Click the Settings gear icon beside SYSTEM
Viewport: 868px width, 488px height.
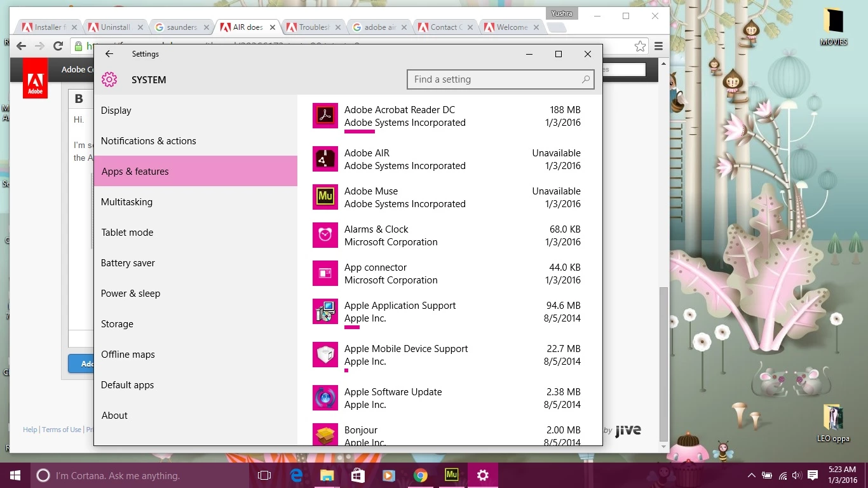(109, 79)
